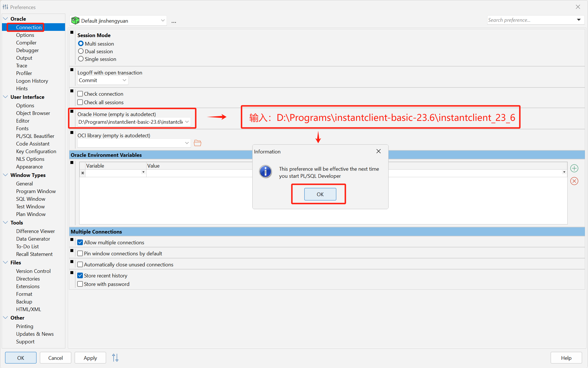The image size is (588, 368).
Task: Select the Dual session radio button
Action: click(81, 51)
